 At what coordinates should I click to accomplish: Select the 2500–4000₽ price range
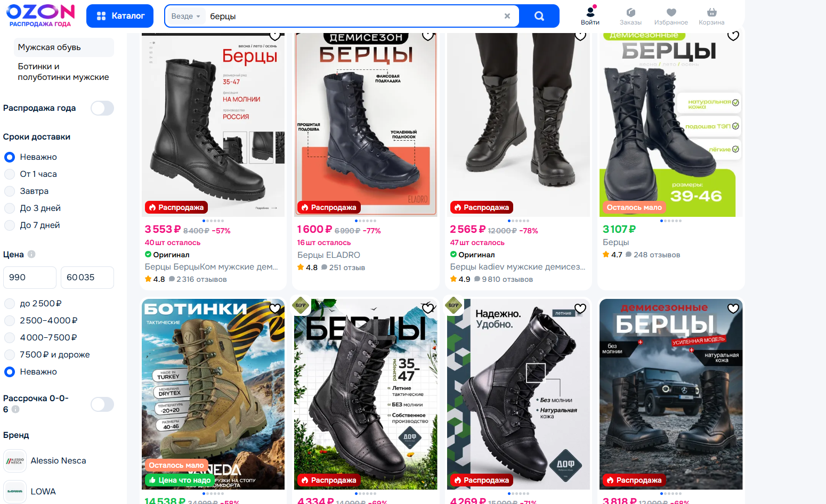41,320
